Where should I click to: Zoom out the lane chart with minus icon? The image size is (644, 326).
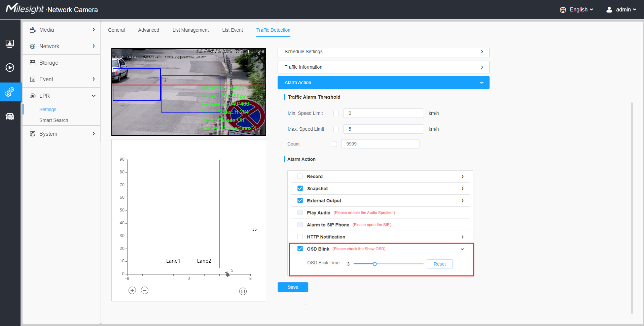[145, 290]
